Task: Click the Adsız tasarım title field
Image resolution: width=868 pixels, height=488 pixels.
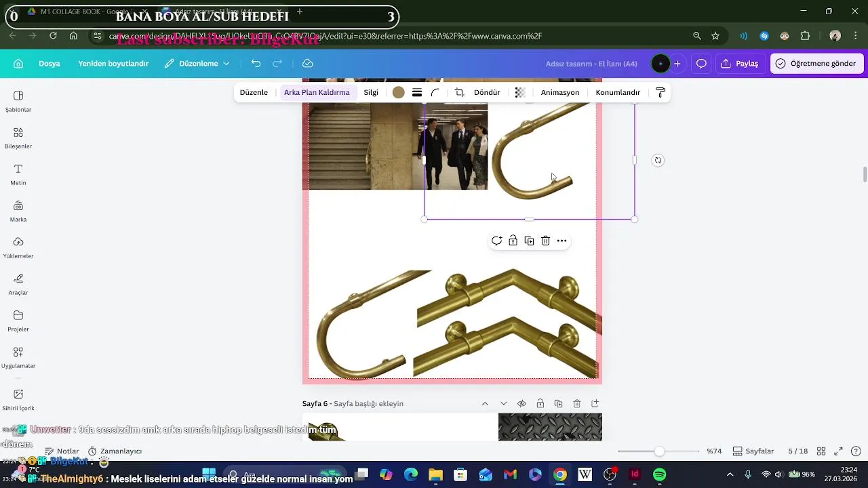Action: (x=591, y=64)
